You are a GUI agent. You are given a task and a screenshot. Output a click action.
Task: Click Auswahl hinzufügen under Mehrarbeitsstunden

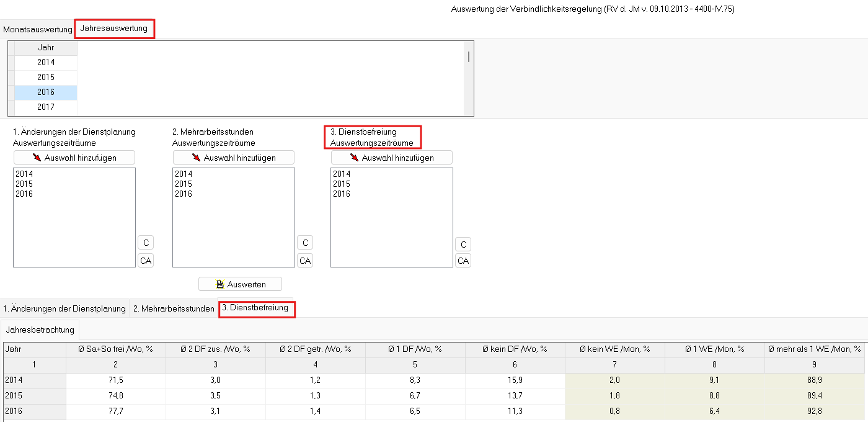[234, 158]
